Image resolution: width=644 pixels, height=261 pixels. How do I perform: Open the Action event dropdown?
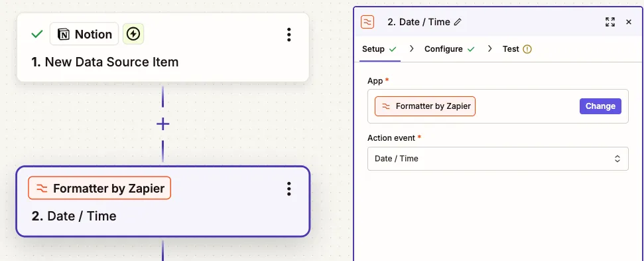498,159
